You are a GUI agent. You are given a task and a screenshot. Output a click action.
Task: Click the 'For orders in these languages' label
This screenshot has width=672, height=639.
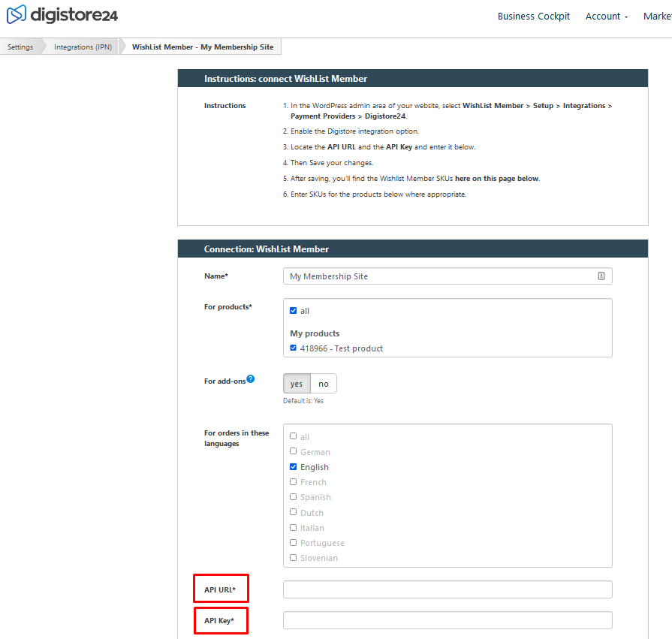(x=237, y=438)
